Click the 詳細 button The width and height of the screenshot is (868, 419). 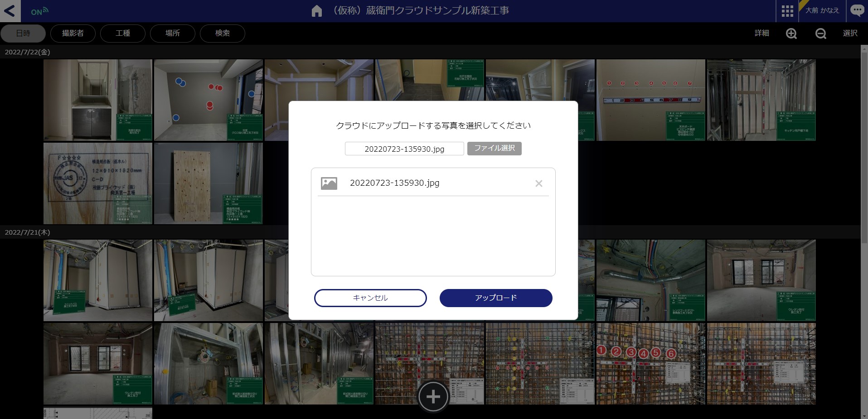(761, 33)
